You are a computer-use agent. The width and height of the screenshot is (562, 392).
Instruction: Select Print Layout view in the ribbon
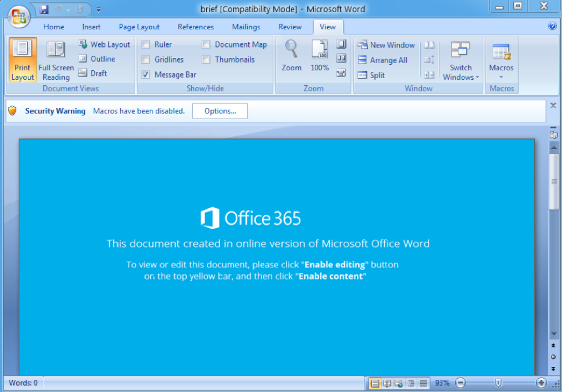(23, 60)
